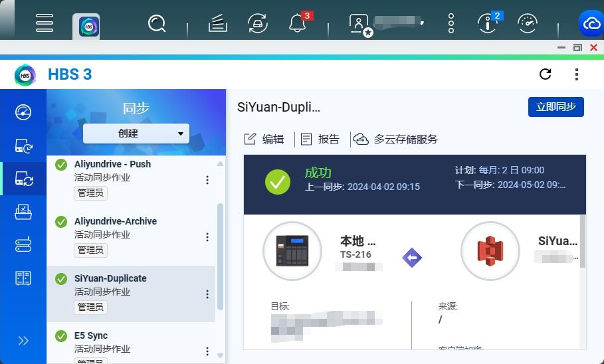Screen dimensions: 604x364
Task: Click 管理员 tag under Aliyundrive-Archive
Action: 90,250
